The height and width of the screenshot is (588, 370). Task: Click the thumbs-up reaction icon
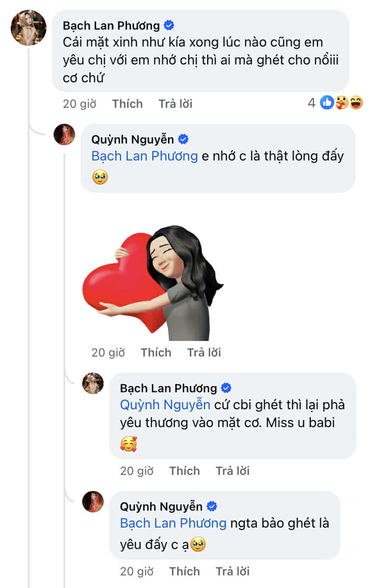pos(327,103)
